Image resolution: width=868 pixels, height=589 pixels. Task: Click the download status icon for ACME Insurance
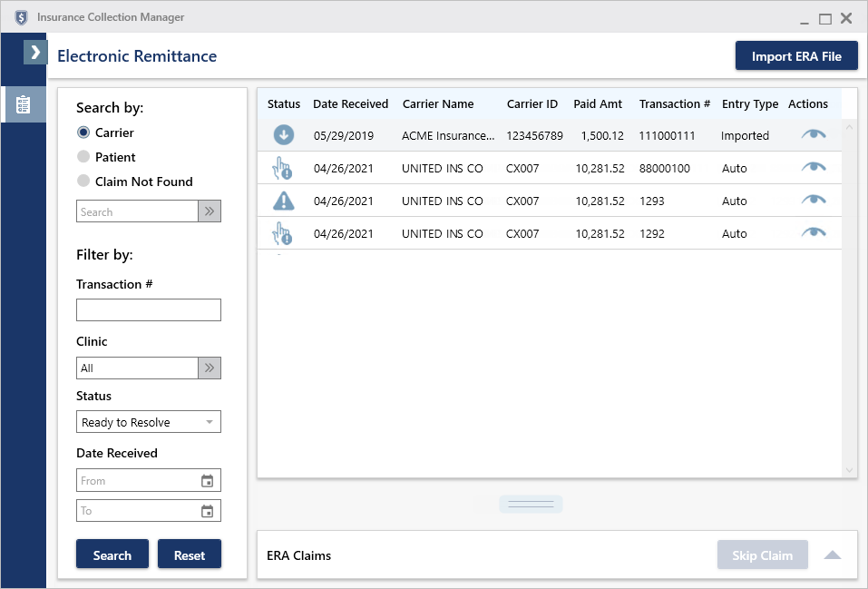pos(283,136)
